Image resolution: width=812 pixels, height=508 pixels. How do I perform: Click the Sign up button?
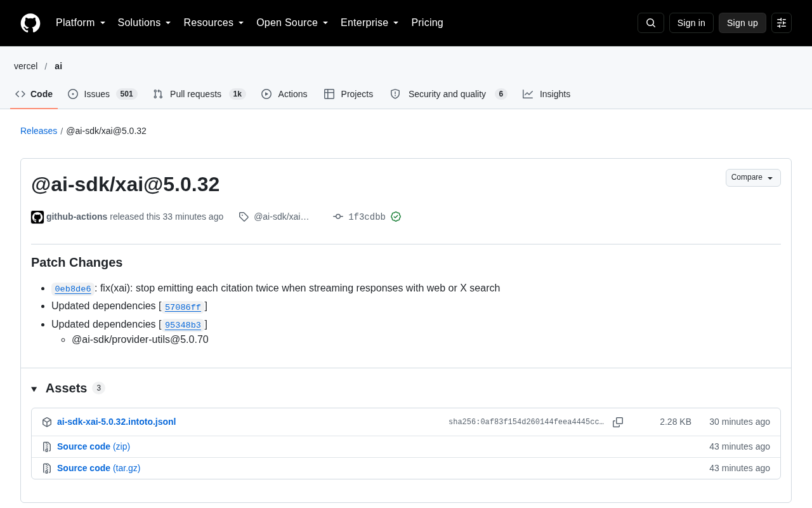pos(742,23)
